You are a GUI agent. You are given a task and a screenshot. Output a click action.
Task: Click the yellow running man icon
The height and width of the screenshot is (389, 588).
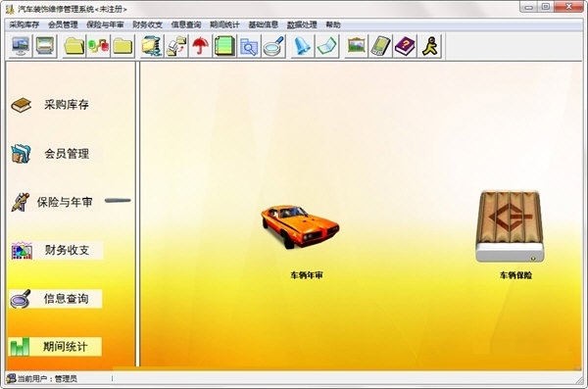click(x=429, y=46)
